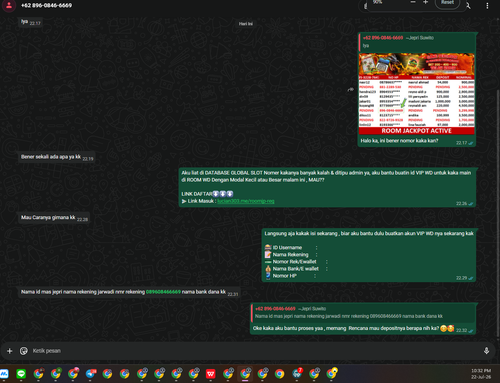Open the Chrome icon with yellow profile badge
The width and height of the screenshot is (500, 383).
click(332, 374)
